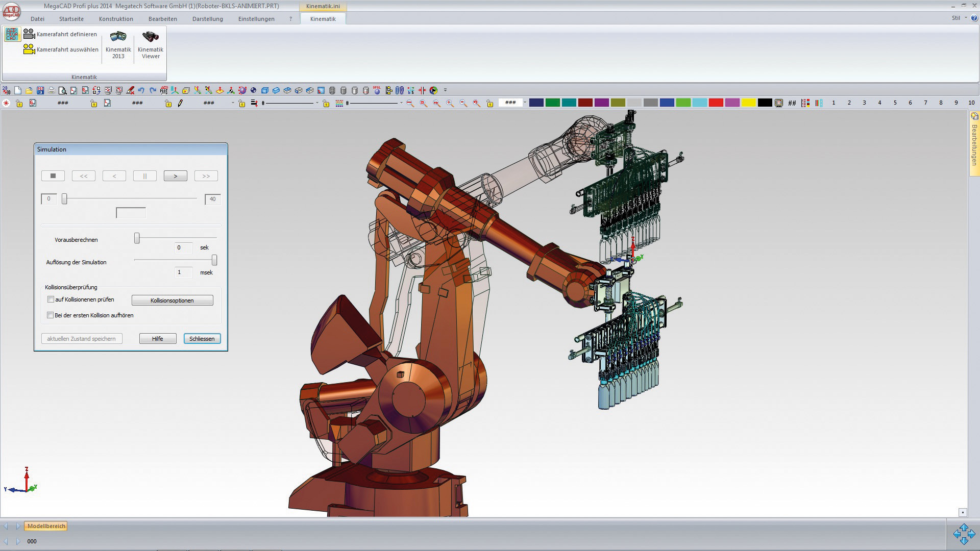Open Kinematik 2013 tool
The image size is (980, 551).
(118, 44)
